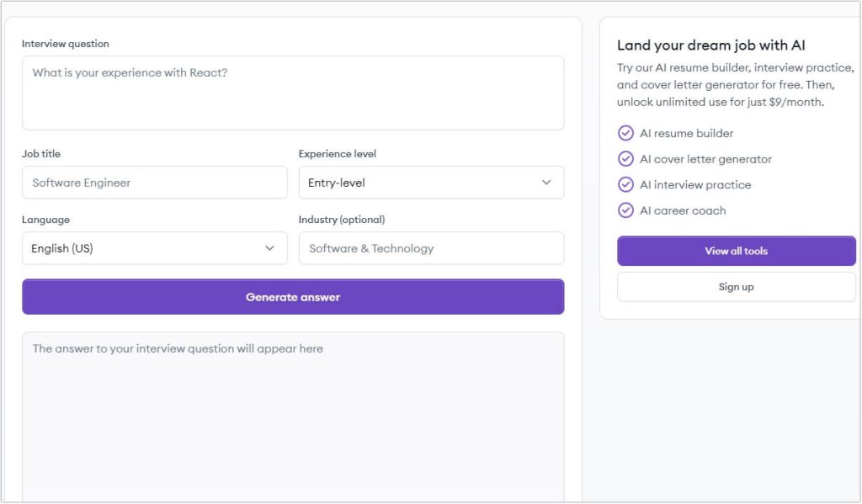The height and width of the screenshot is (504, 862).
Task: Click the checkmark icon beside AI career coach
Action: (x=625, y=210)
